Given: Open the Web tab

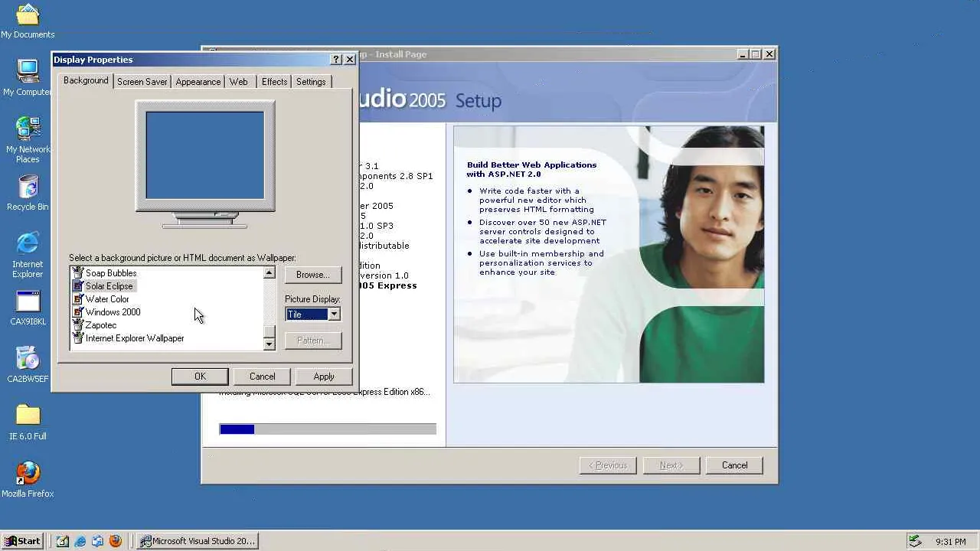Looking at the screenshot, I should tap(238, 82).
